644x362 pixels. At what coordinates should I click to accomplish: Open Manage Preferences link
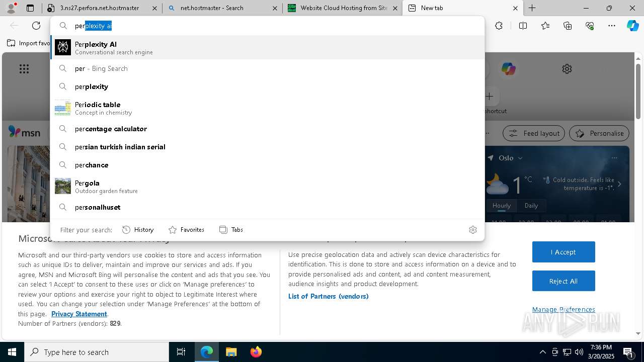point(563,309)
